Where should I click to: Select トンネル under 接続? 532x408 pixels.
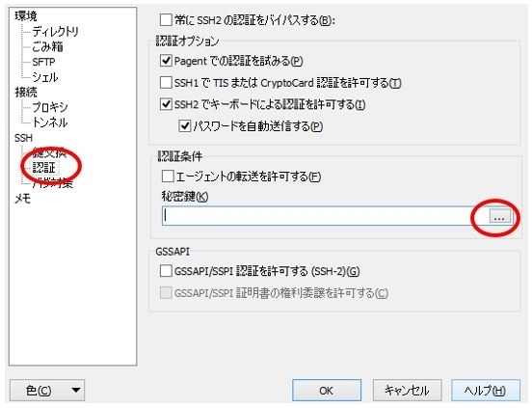50,122
